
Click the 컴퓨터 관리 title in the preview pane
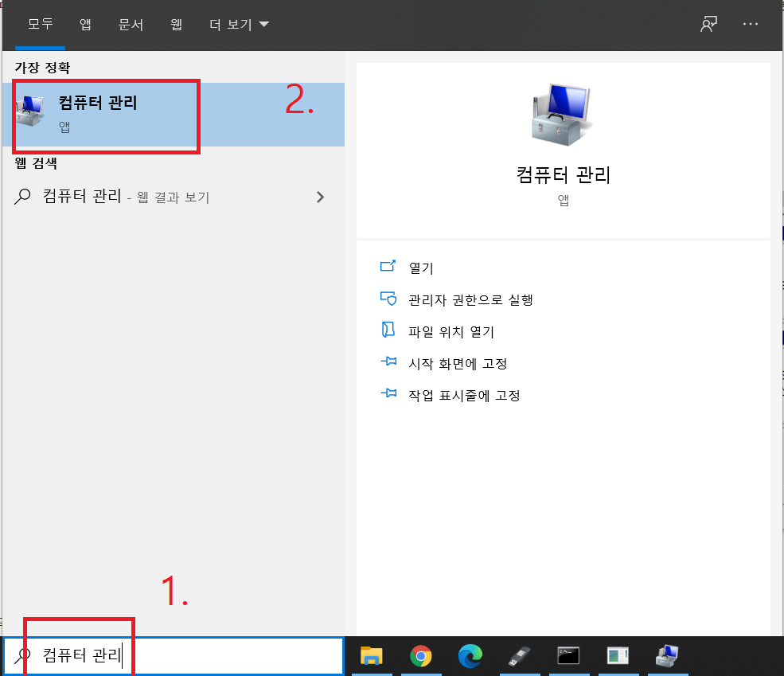pos(563,175)
